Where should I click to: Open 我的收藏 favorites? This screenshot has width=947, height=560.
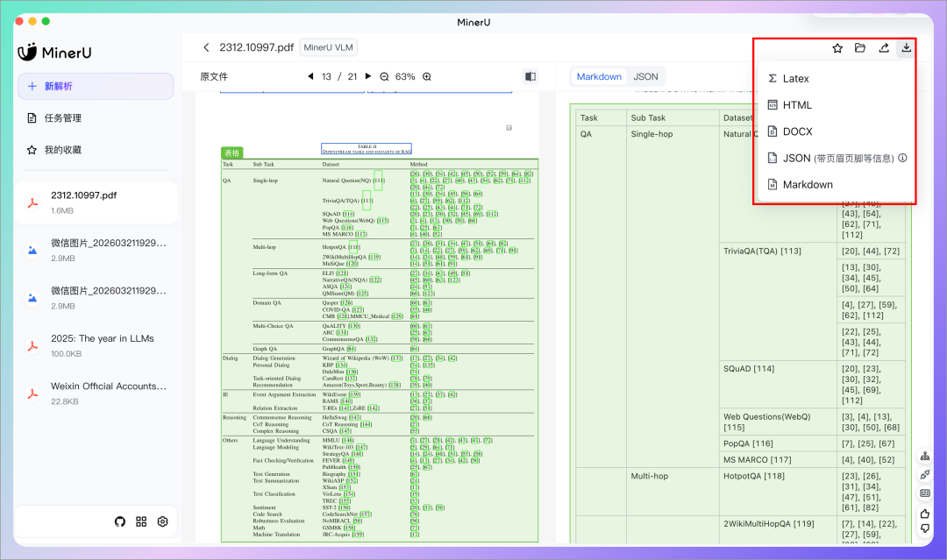click(x=96, y=150)
